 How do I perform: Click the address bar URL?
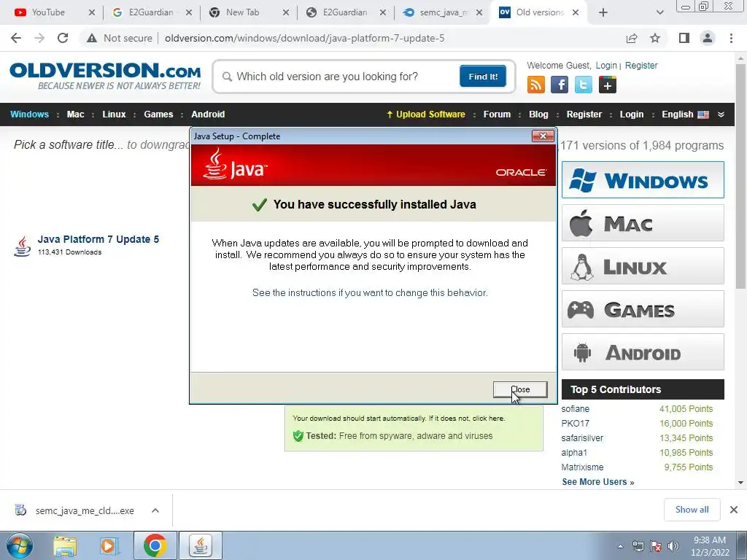coord(304,38)
